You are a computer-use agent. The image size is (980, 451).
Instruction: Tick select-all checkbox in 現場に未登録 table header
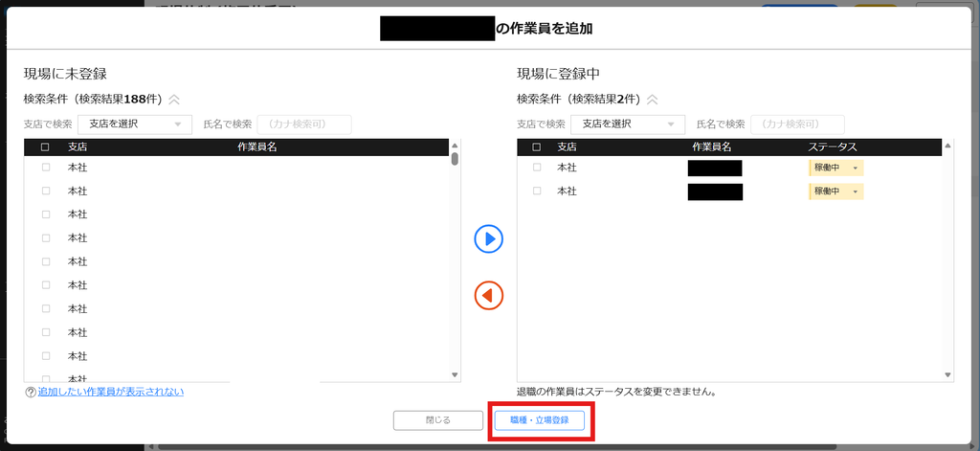(45, 147)
